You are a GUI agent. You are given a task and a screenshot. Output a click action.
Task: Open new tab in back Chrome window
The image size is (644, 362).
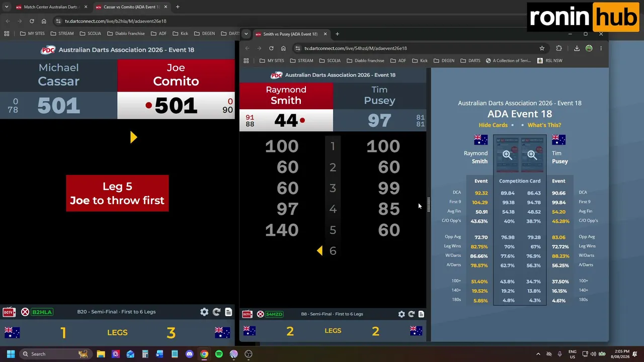(x=178, y=7)
